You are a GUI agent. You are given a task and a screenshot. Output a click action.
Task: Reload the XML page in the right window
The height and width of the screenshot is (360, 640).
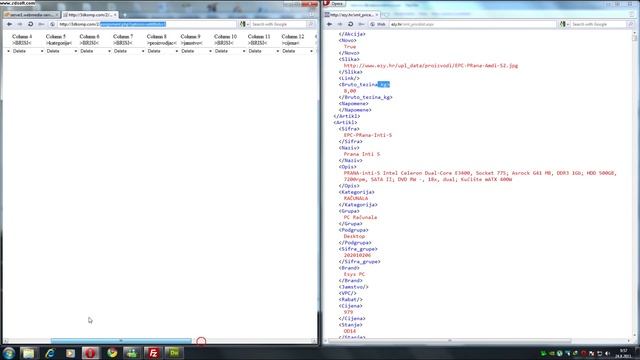tap(350, 24)
